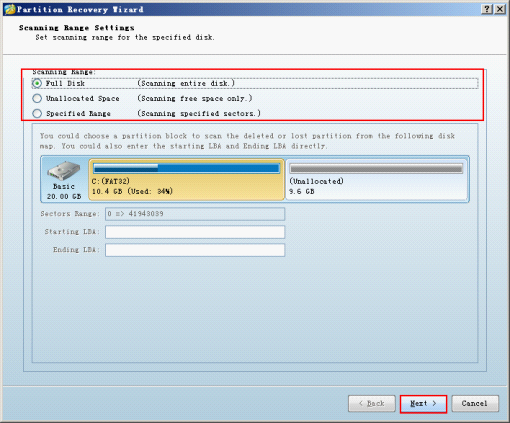510x423 pixels.
Task: Click the Back button
Action: (x=372, y=404)
